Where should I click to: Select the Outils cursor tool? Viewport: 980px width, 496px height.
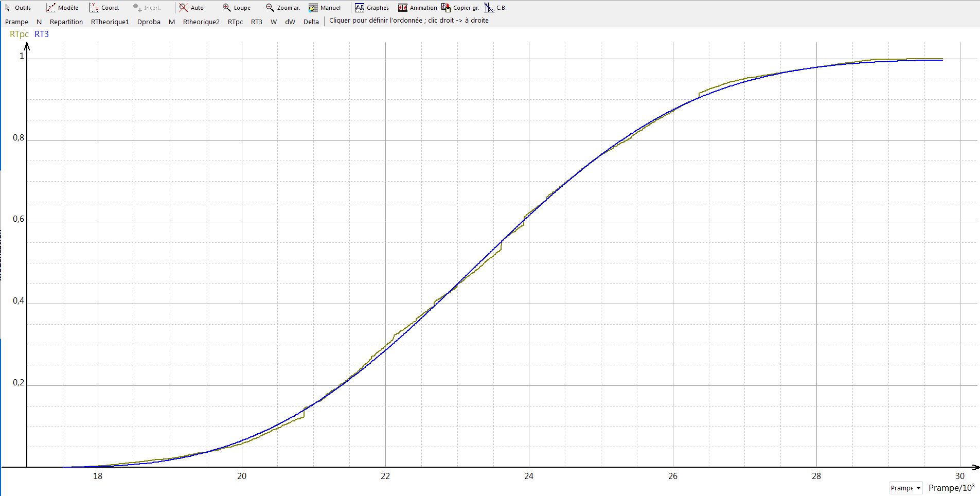(18, 8)
